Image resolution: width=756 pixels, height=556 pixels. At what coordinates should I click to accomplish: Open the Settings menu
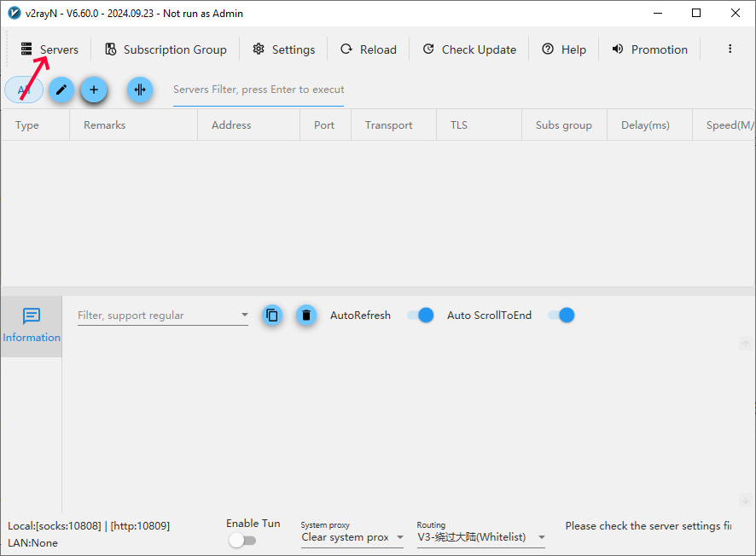[x=284, y=49]
